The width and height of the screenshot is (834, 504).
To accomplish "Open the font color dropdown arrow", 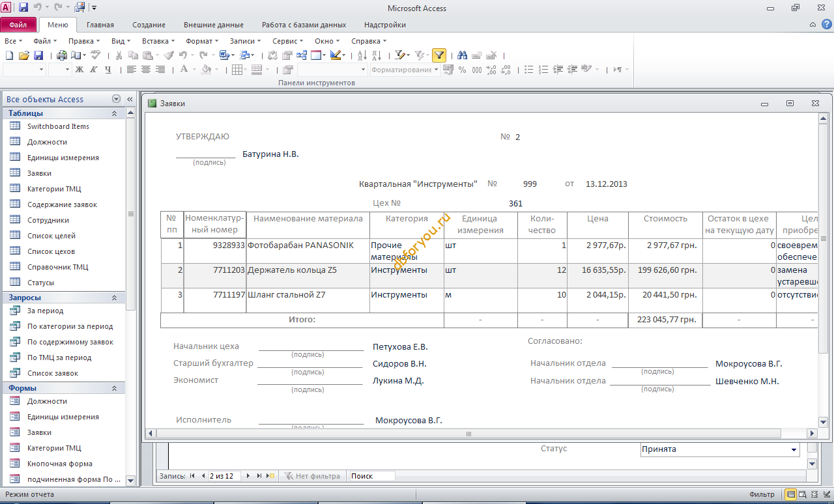I will click(x=194, y=70).
